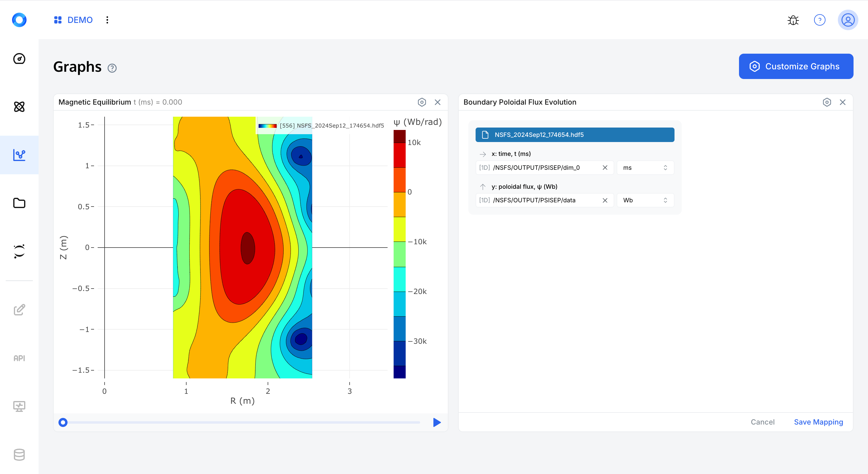This screenshot has height=474, width=868.
Task: Open the database icon in sidebar
Action: [19, 455]
